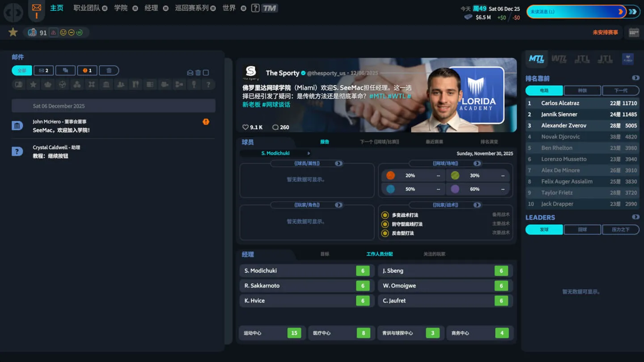Click The Sporty logo avatar in news post
This screenshot has height=362, width=644.
[x=251, y=72]
